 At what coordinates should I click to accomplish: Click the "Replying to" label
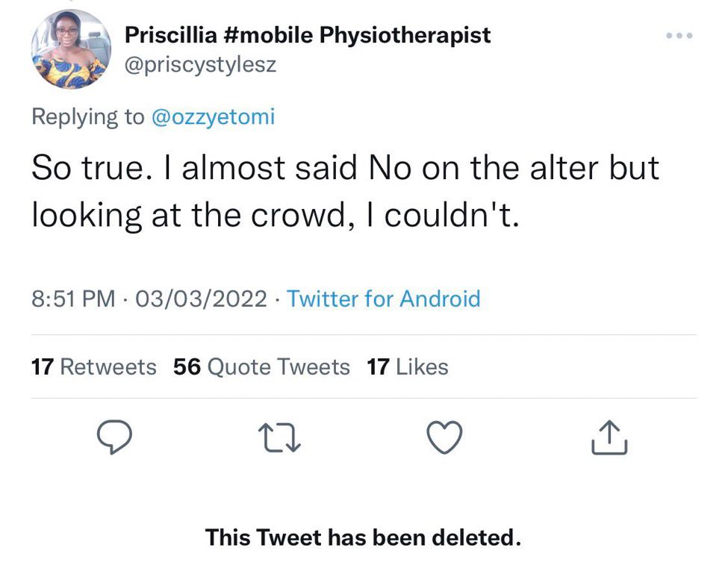click(87, 116)
